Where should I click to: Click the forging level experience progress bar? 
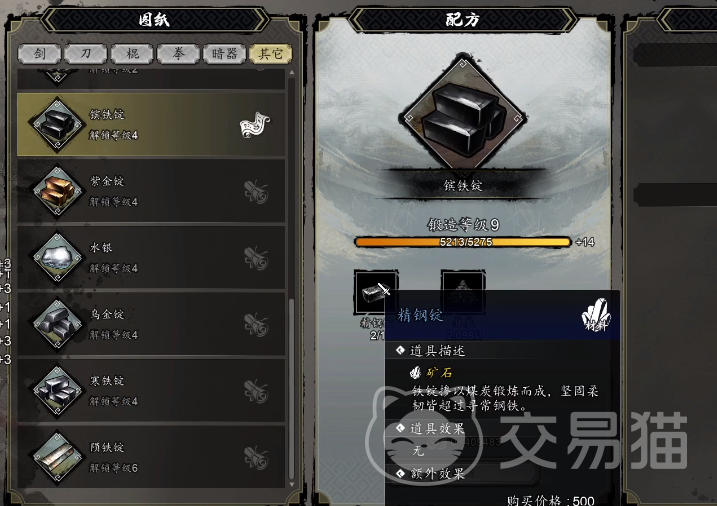click(x=463, y=242)
